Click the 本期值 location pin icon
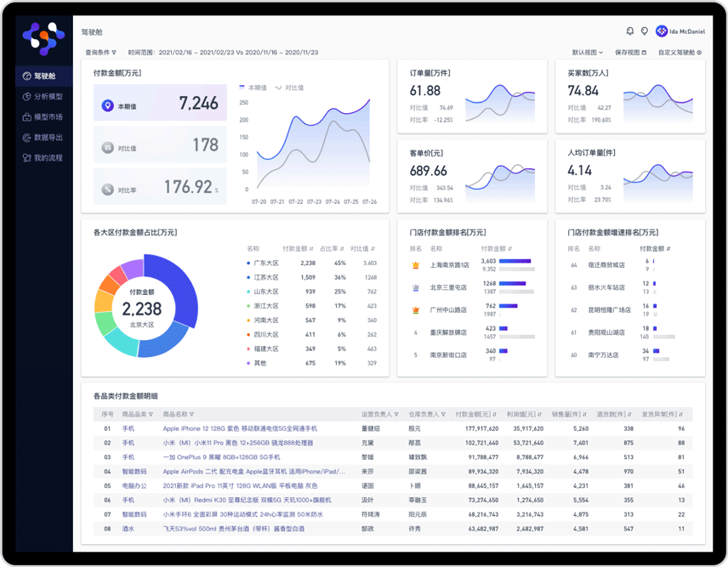This screenshot has width=728, height=567. coord(108,105)
